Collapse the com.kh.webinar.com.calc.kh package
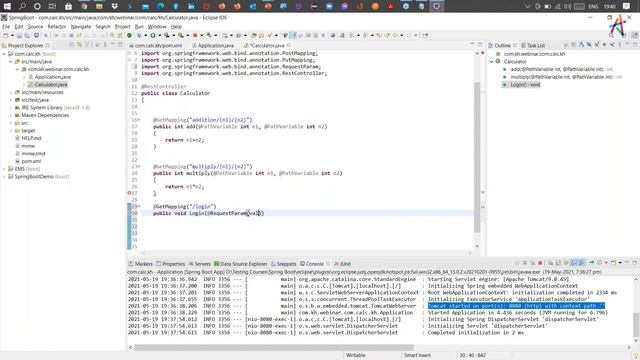Image resolution: width=640 pixels, height=360 pixels. pyautogui.click(x=17, y=69)
